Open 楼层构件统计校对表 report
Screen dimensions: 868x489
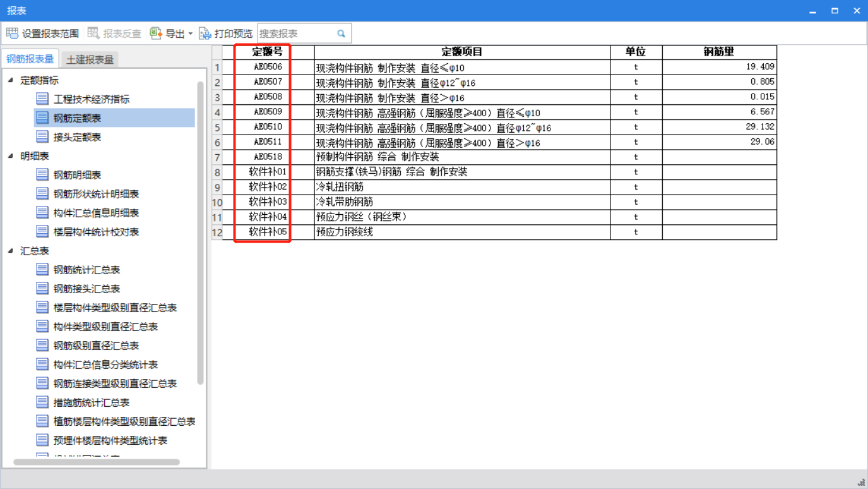pos(96,232)
